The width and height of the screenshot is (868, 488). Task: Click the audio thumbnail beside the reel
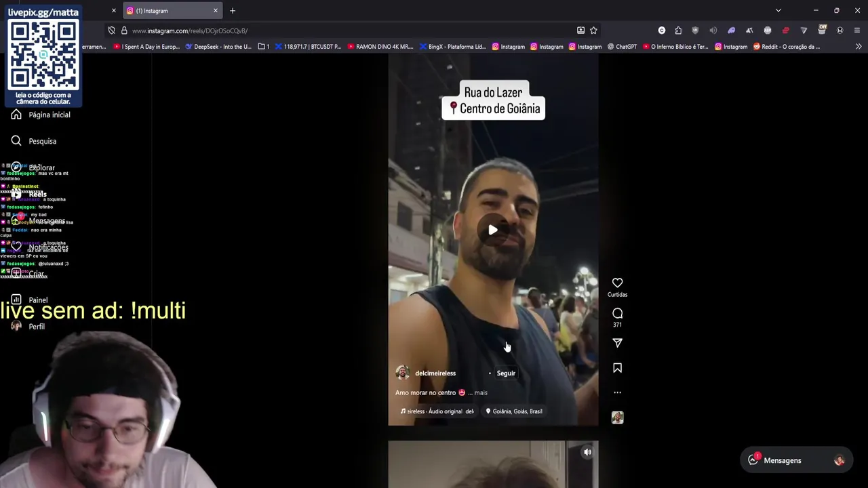(617, 418)
